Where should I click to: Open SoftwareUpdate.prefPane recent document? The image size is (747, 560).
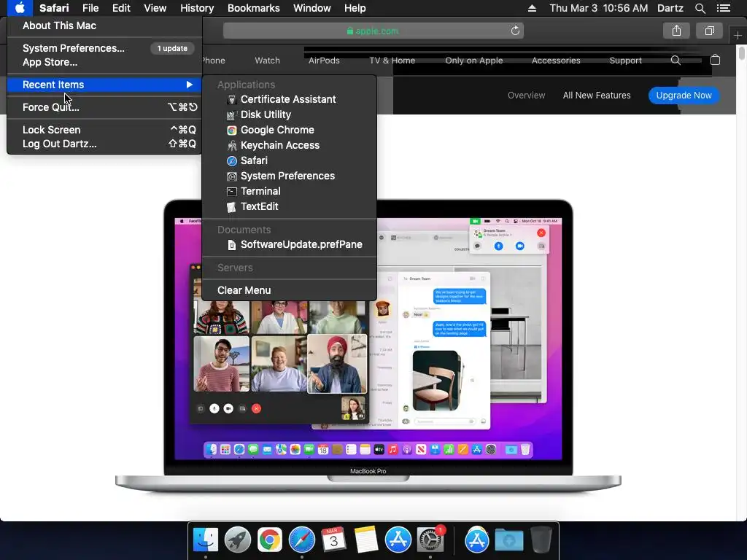(x=290, y=244)
